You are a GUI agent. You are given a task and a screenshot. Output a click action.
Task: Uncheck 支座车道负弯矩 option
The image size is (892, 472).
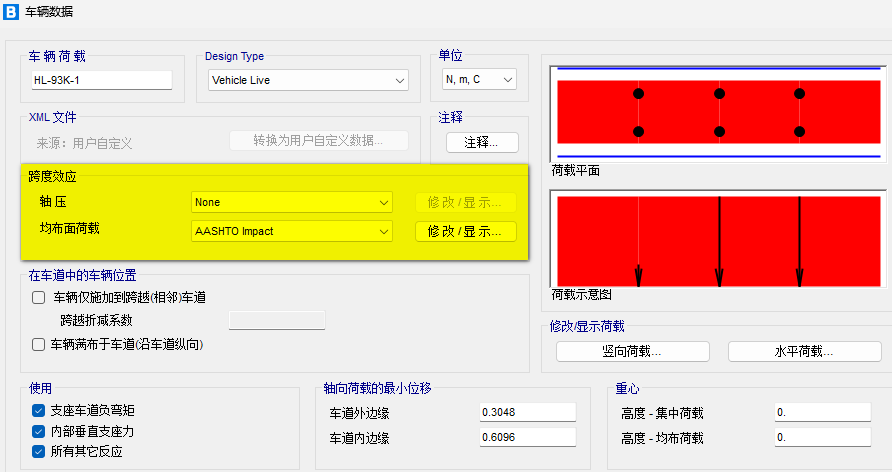pos(39,411)
